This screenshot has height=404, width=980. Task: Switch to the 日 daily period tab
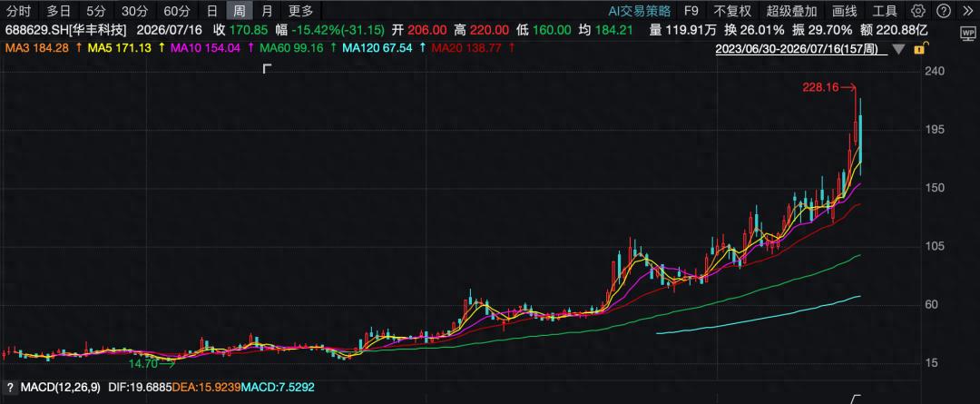tap(212, 11)
